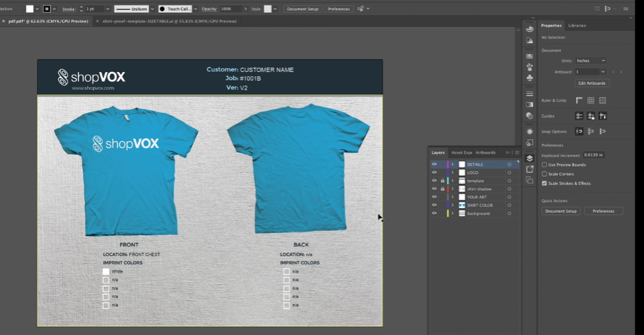Open the Symbols panel icon
Viewport: 644px width, 335px height.
530,78
